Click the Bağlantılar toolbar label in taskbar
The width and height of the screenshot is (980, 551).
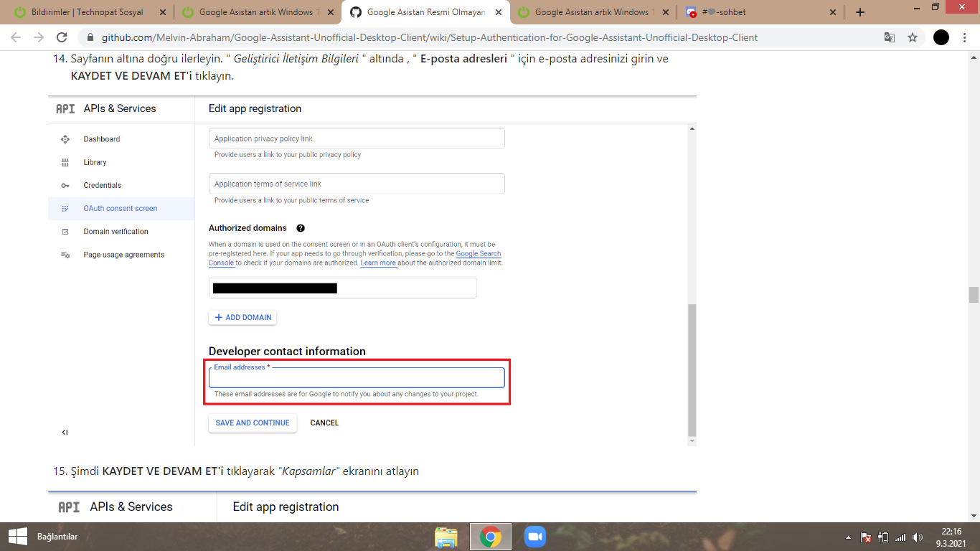tap(57, 537)
